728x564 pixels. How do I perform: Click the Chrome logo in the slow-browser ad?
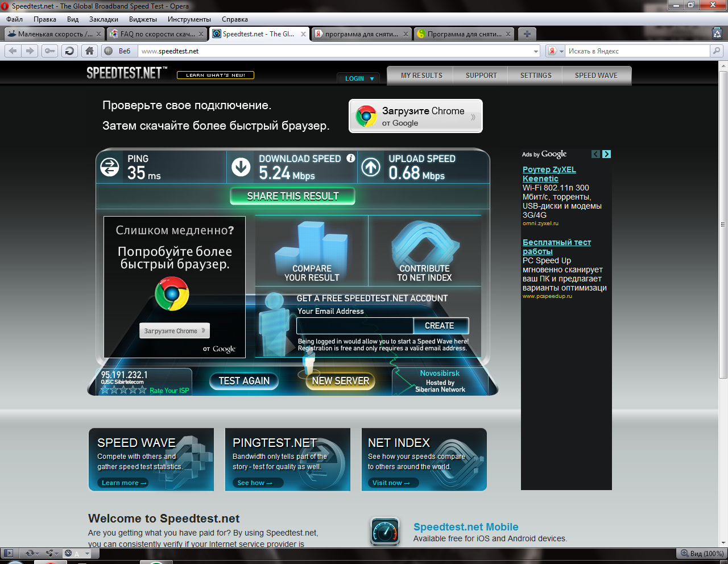pos(172,293)
